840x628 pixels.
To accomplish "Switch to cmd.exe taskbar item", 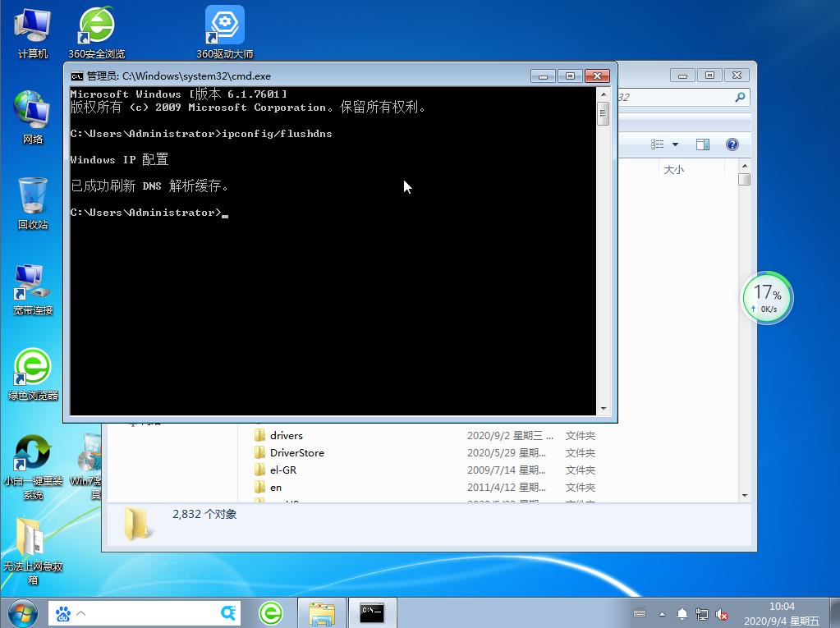I will click(x=372, y=612).
